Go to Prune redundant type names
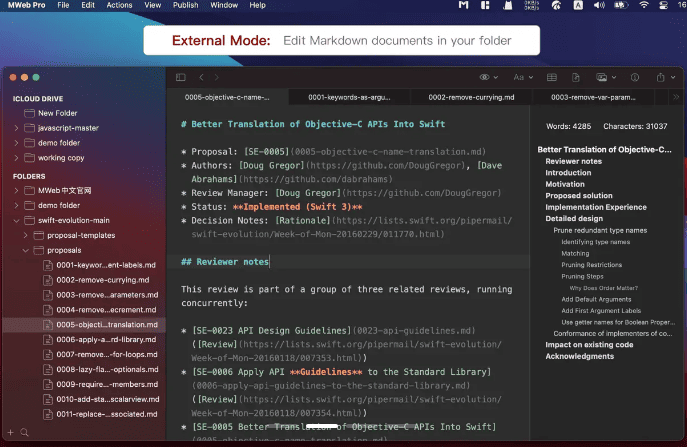This screenshot has width=687, height=447. point(600,230)
